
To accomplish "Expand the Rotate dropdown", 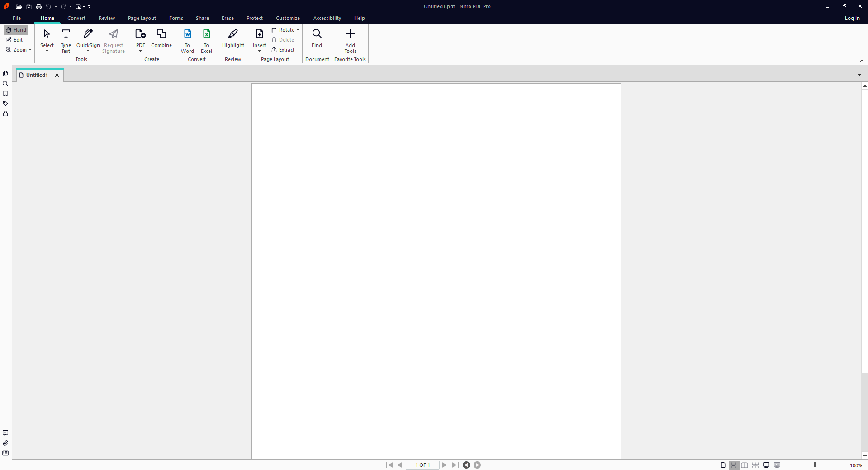I will click(298, 30).
